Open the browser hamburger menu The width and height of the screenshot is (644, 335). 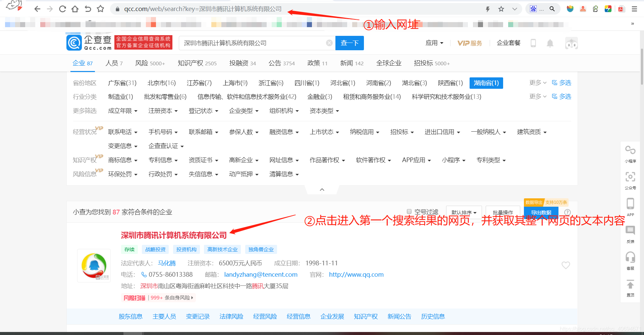(634, 9)
